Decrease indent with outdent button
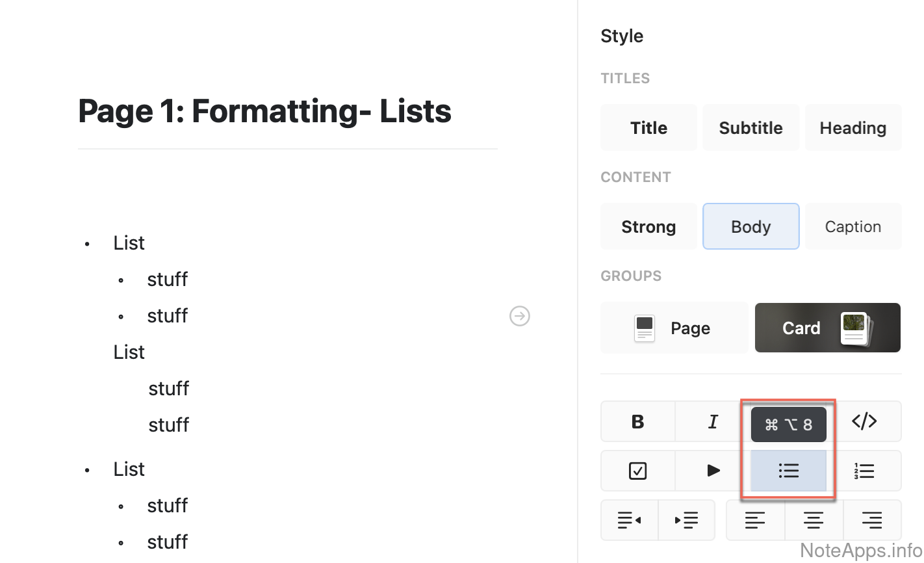 click(629, 520)
